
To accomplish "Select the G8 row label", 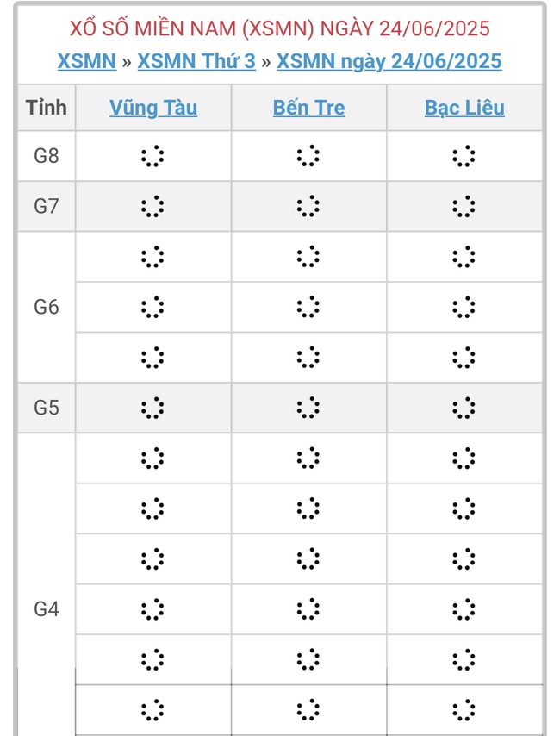I will pyautogui.click(x=47, y=156).
